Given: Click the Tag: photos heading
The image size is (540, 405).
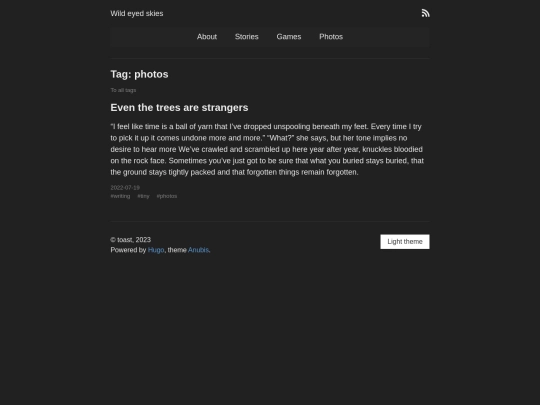Looking at the screenshot, I should (x=139, y=74).
